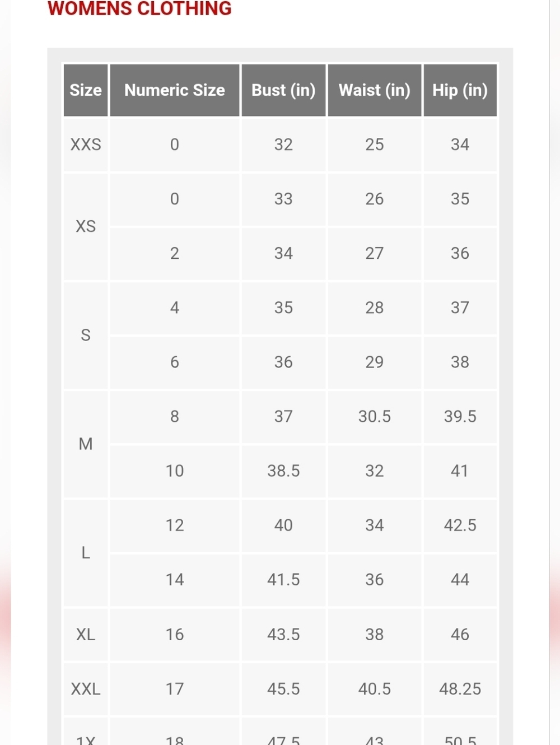Select the XL size cell
Screen dimensions: 560x745
pyautogui.click(x=86, y=634)
